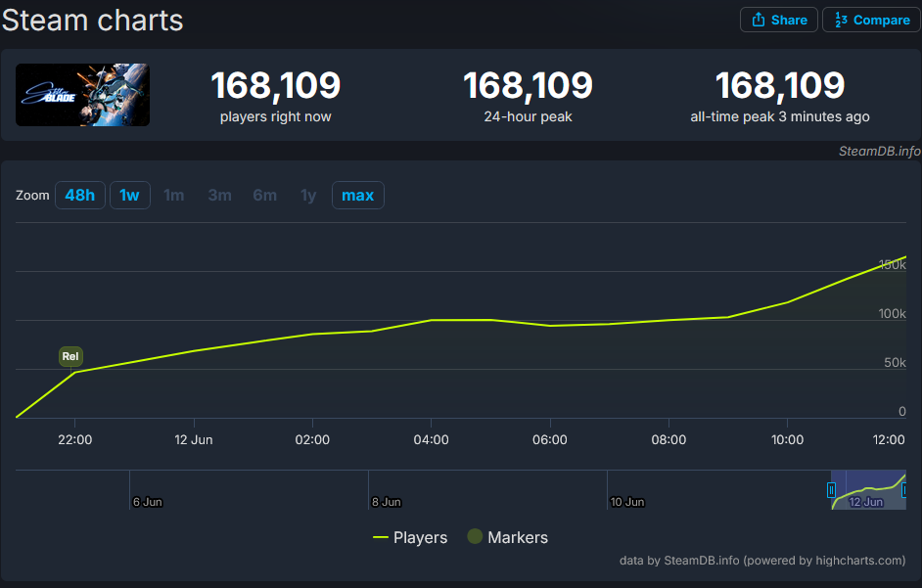This screenshot has width=922, height=588.
Task: Toggle the Players series in legend
Action: point(410,537)
